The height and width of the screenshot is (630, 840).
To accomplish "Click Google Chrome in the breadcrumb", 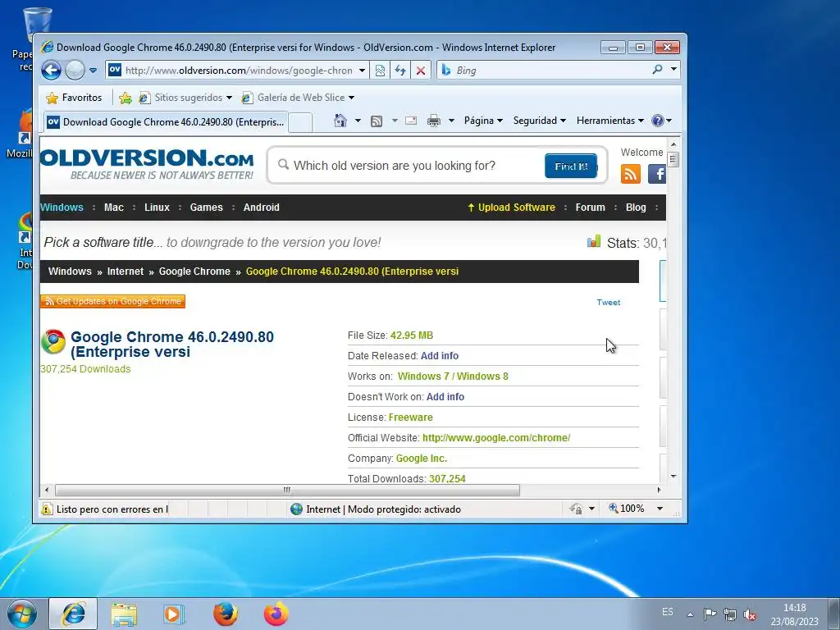I will pos(194,272).
